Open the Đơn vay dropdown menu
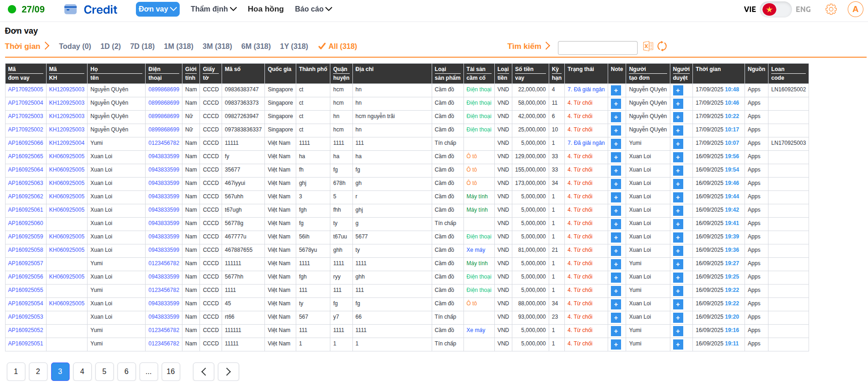The image size is (868, 386). tap(158, 9)
